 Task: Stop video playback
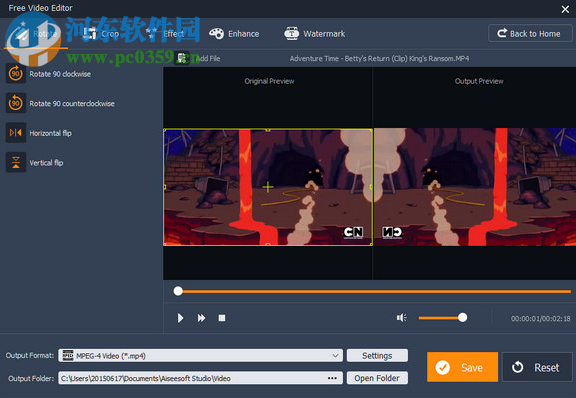(222, 318)
